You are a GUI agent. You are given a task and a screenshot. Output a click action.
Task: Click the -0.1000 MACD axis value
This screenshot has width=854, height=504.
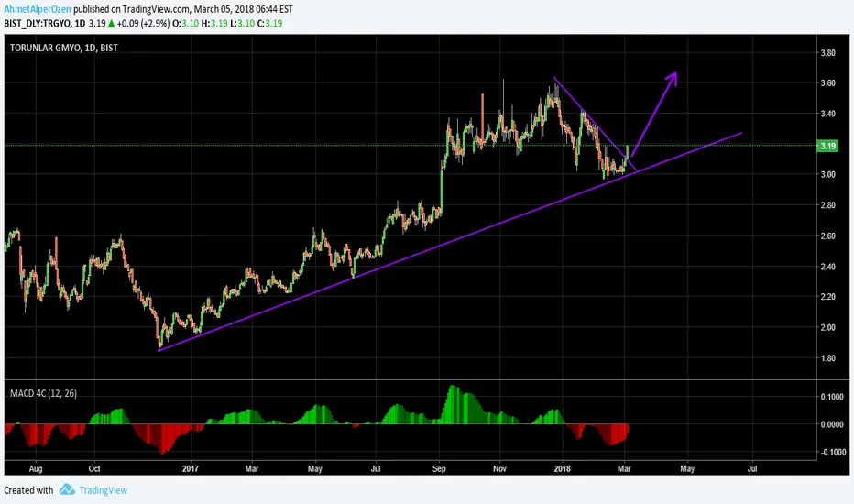click(831, 453)
